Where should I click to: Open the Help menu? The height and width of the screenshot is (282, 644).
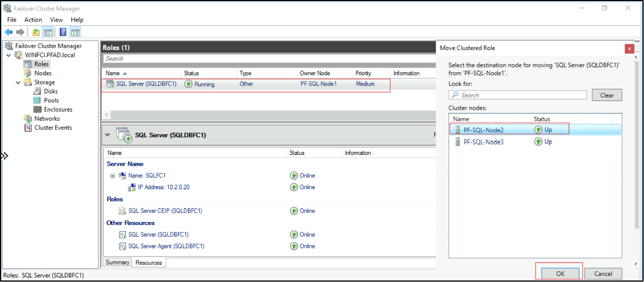tap(77, 20)
